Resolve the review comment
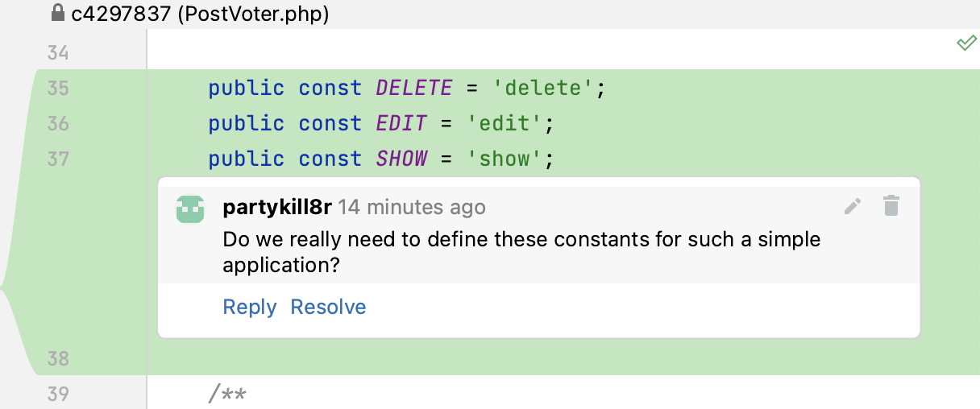 click(x=328, y=307)
